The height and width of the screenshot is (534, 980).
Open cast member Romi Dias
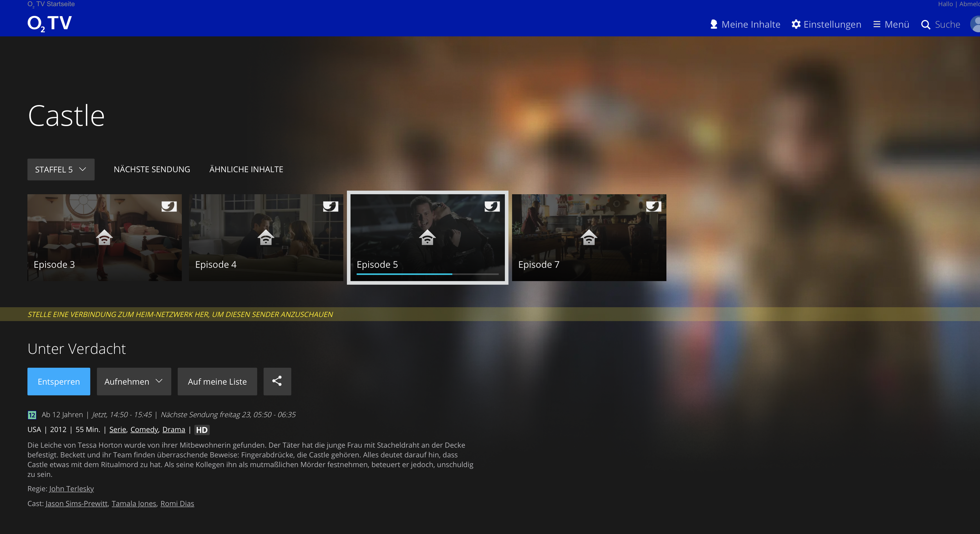(177, 504)
